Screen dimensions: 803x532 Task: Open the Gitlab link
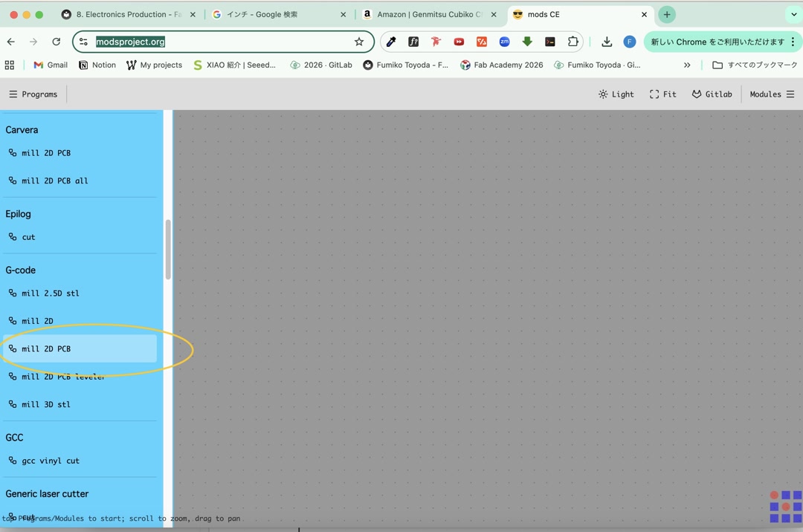pos(712,94)
